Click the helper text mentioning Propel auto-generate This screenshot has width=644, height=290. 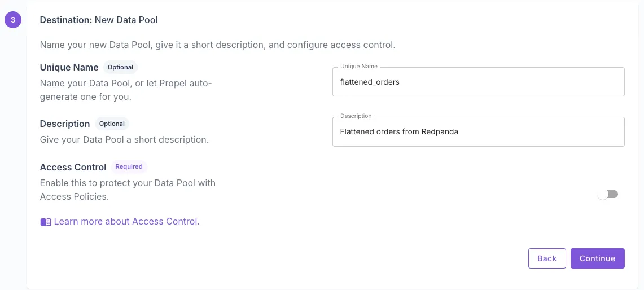(x=126, y=90)
